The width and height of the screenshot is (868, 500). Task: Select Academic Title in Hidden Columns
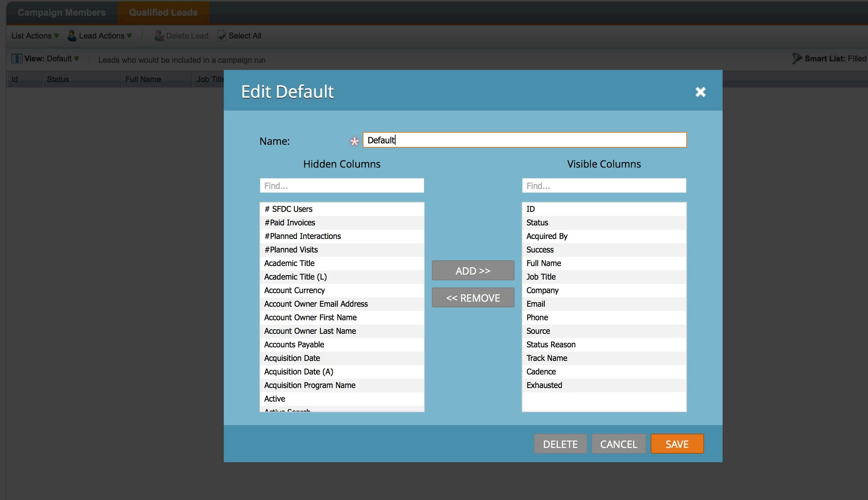(289, 263)
